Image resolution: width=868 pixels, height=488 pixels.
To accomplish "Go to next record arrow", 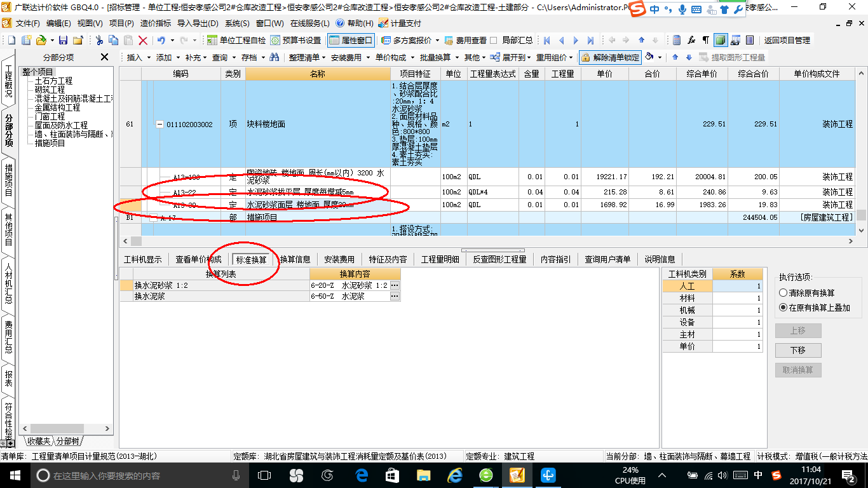I will pyautogui.click(x=576, y=40).
